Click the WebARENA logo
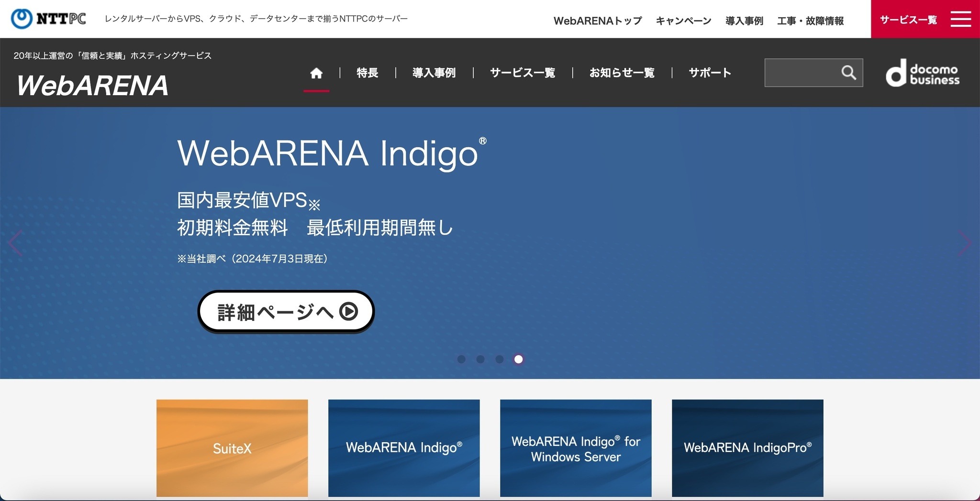The image size is (980, 501). [93, 86]
